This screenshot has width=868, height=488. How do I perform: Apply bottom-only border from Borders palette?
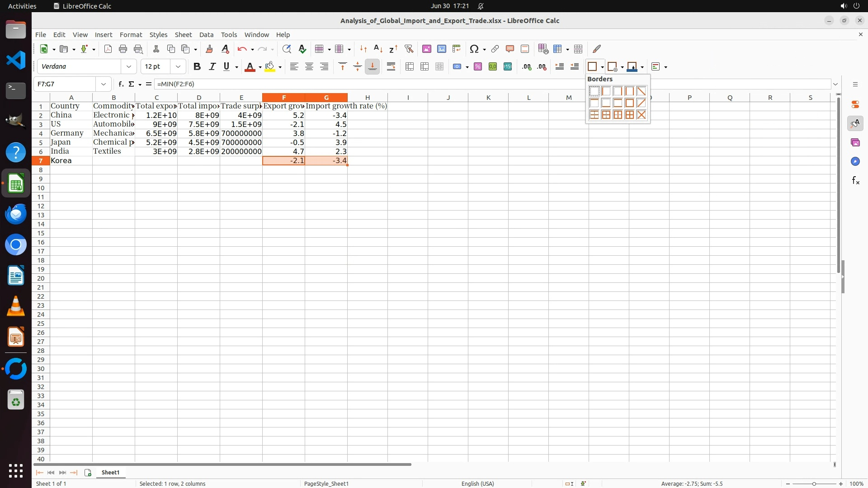[x=606, y=103]
